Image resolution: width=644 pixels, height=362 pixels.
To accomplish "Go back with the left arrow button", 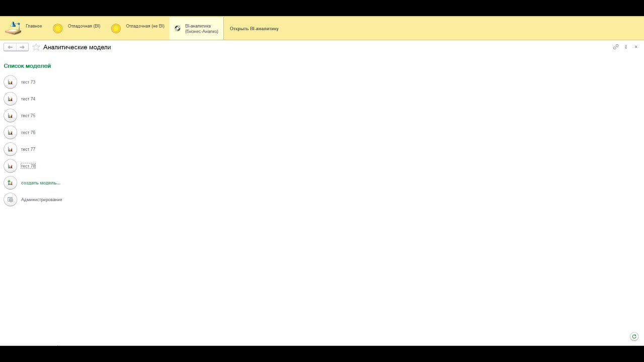I will click(10, 47).
